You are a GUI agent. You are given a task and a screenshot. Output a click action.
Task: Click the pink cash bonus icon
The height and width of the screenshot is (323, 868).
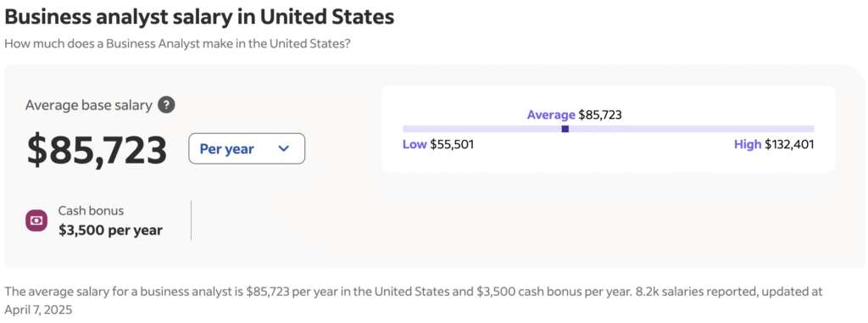coord(36,220)
